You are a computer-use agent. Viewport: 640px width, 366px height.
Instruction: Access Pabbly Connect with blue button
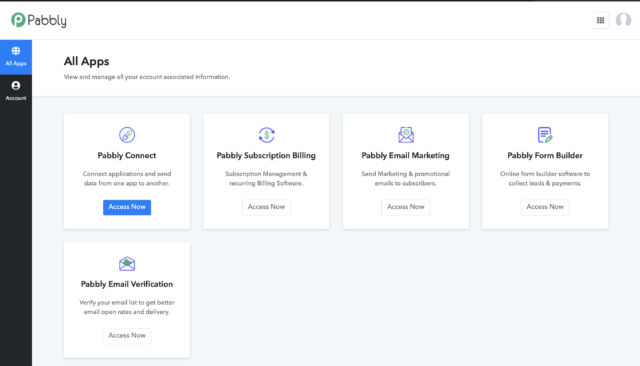click(127, 207)
